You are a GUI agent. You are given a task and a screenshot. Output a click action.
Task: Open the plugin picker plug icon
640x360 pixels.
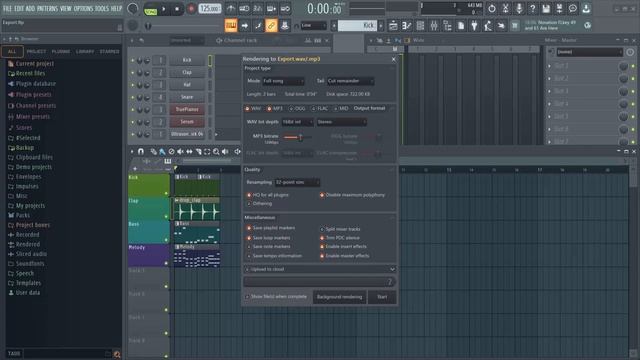pyautogui.click(x=474, y=26)
